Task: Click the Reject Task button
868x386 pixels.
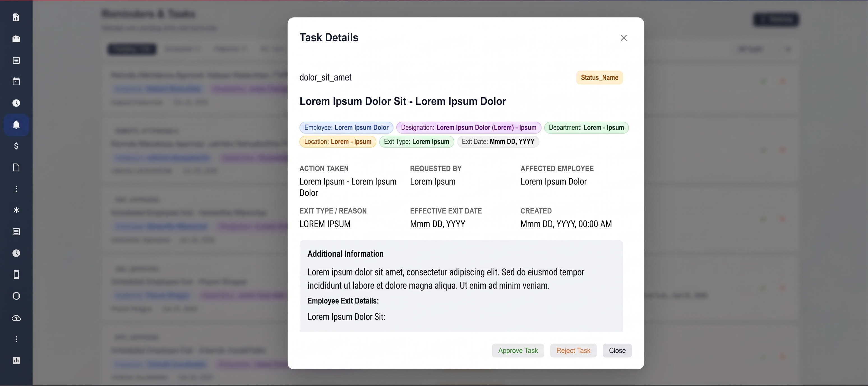Action: (573, 351)
